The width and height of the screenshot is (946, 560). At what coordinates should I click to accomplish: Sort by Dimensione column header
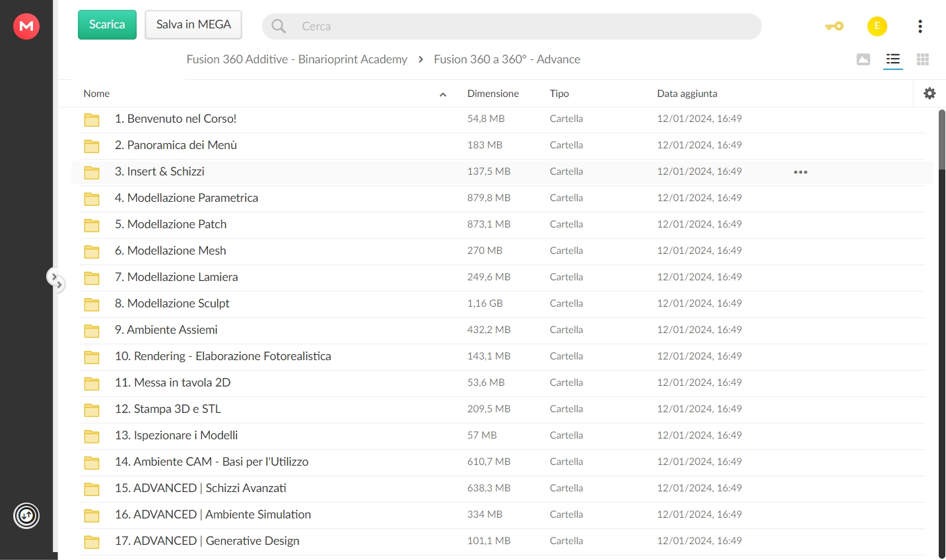(x=493, y=94)
